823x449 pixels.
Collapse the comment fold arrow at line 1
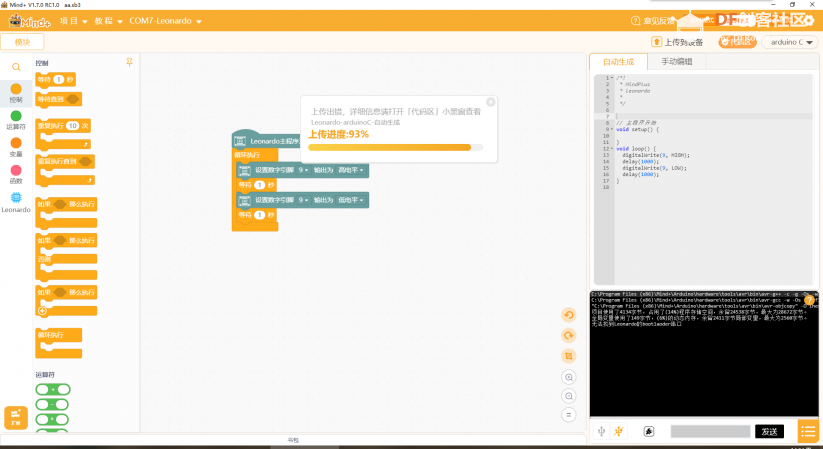click(x=612, y=78)
